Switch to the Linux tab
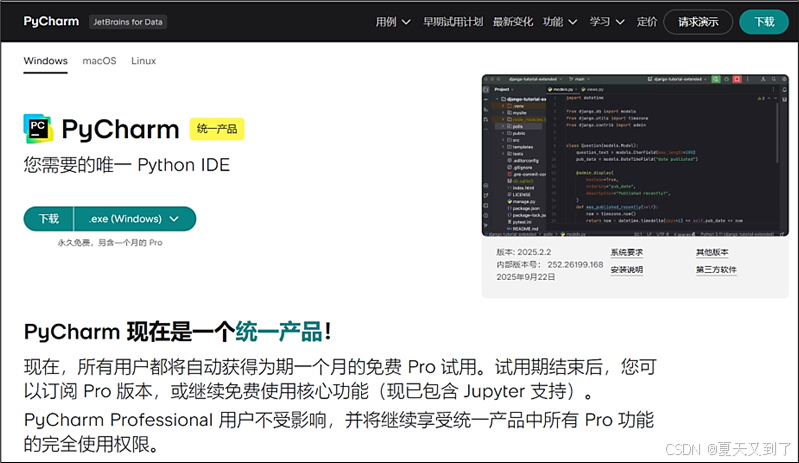The width and height of the screenshot is (799, 463). click(x=144, y=61)
